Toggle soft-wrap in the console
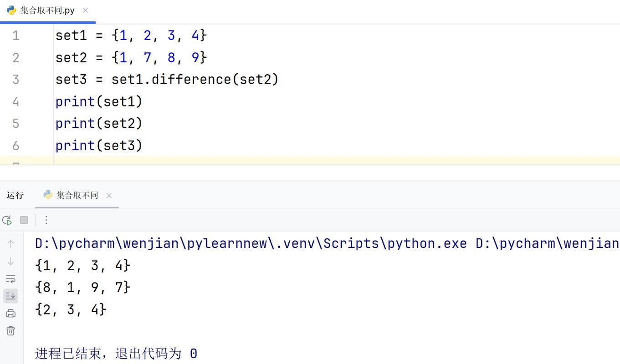 11,278
